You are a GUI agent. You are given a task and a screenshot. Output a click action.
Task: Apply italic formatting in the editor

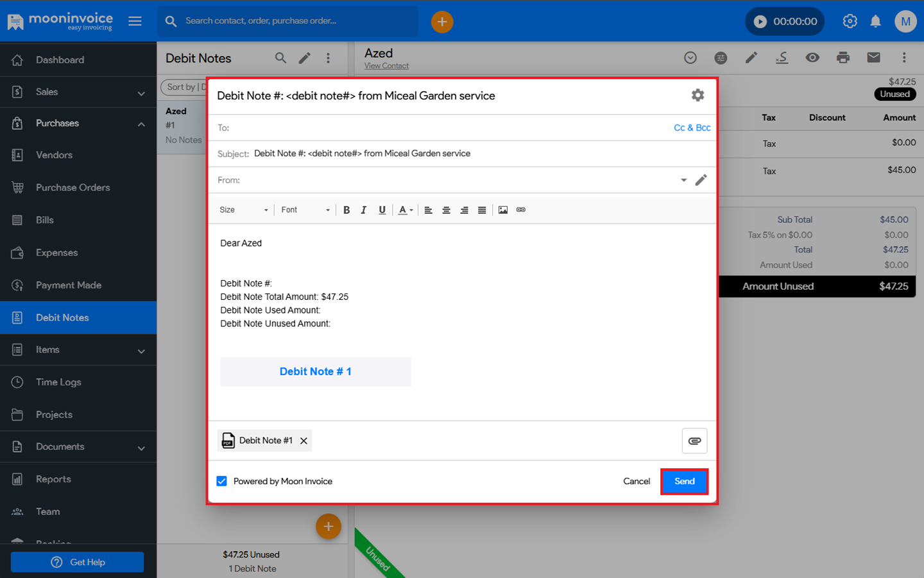click(x=364, y=210)
